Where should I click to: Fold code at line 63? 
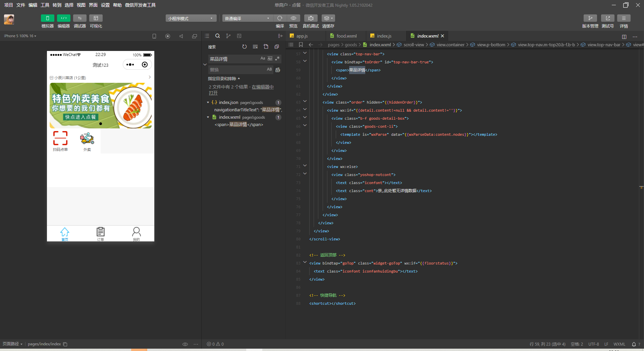[305, 101]
